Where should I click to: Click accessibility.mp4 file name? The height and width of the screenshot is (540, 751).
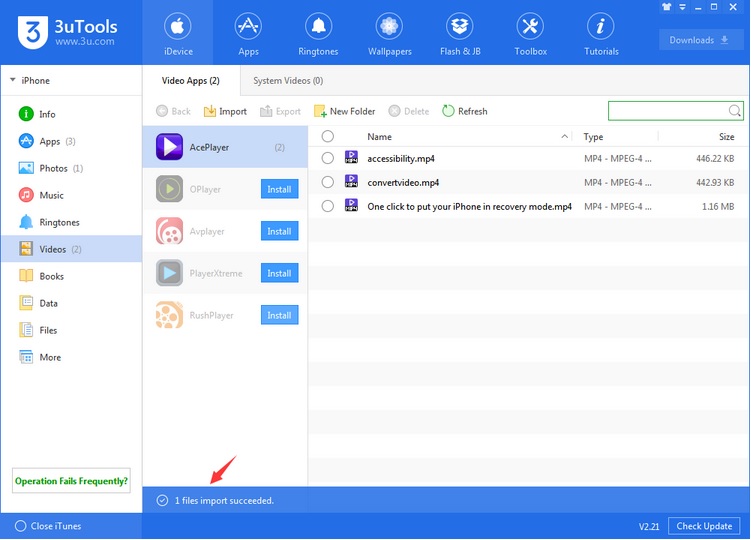tap(401, 159)
